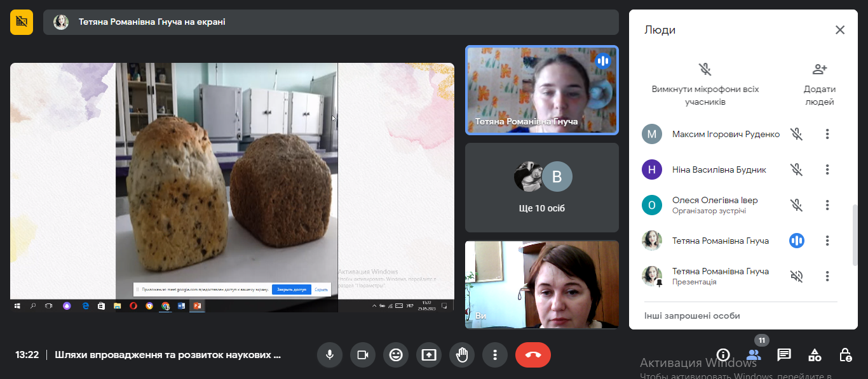Image resolution: width=868 pixels, height=379 pixels.
Task: Click the yellow presentation-off icon at top left
Action: pyautogui.click(x=22, y=22)
